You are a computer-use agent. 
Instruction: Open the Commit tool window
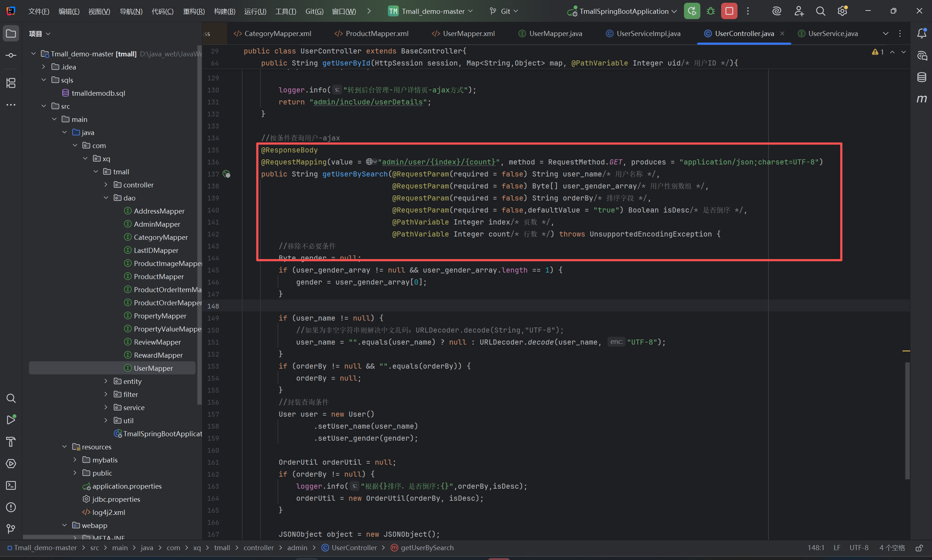pos(11,55)
